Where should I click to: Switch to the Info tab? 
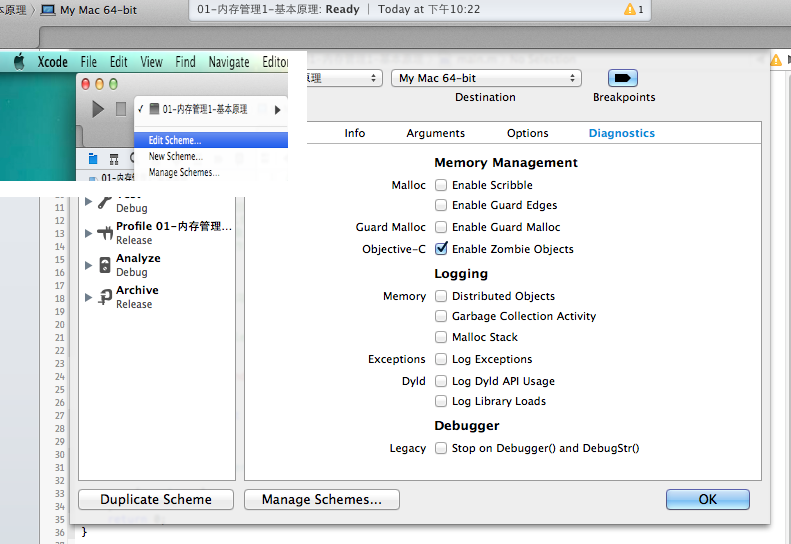[355, 133]
